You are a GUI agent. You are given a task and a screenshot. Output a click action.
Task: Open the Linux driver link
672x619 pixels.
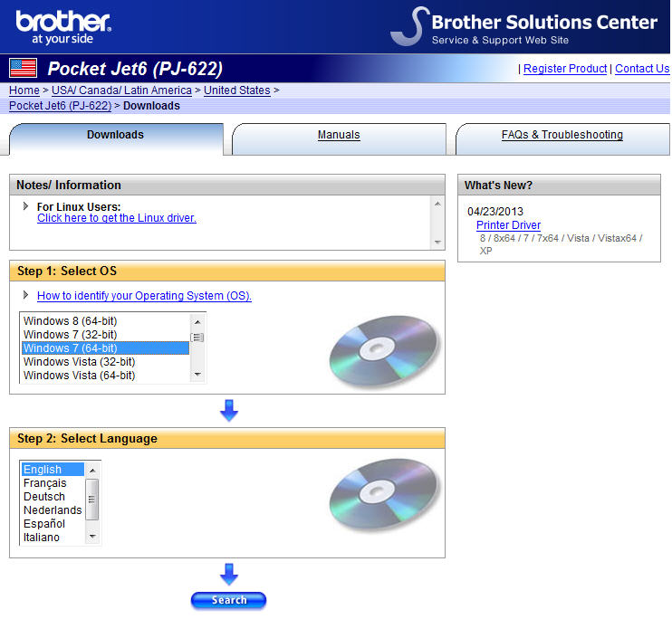coord(117,218)
